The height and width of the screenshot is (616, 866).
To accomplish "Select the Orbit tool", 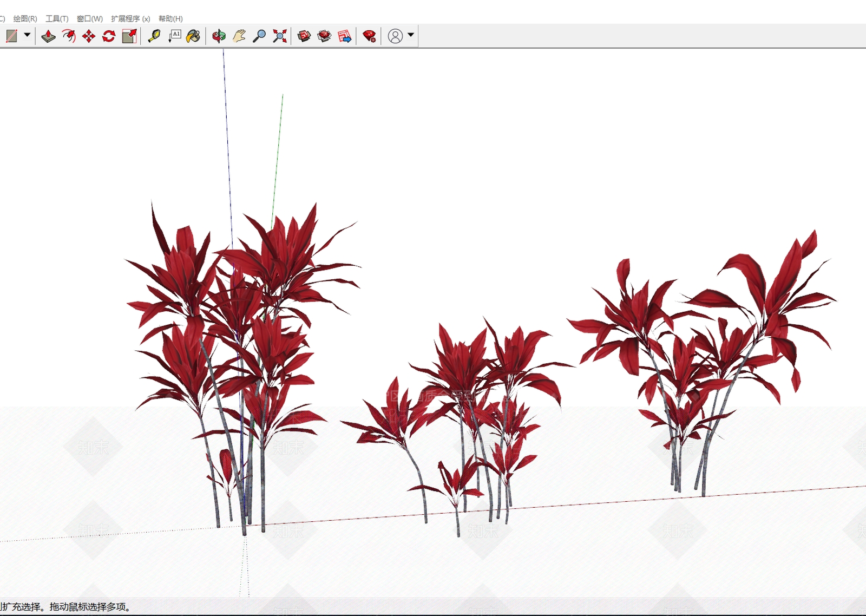I will [219, 36].
